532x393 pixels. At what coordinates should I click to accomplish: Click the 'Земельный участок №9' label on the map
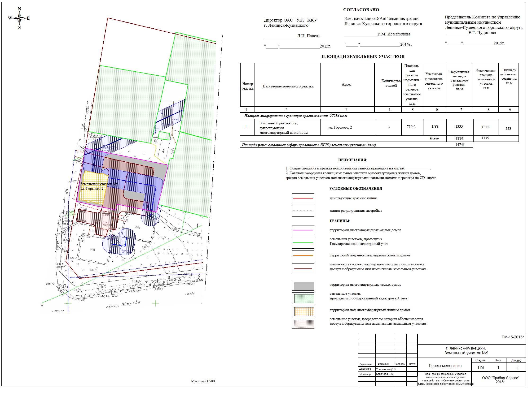[99, 184]
